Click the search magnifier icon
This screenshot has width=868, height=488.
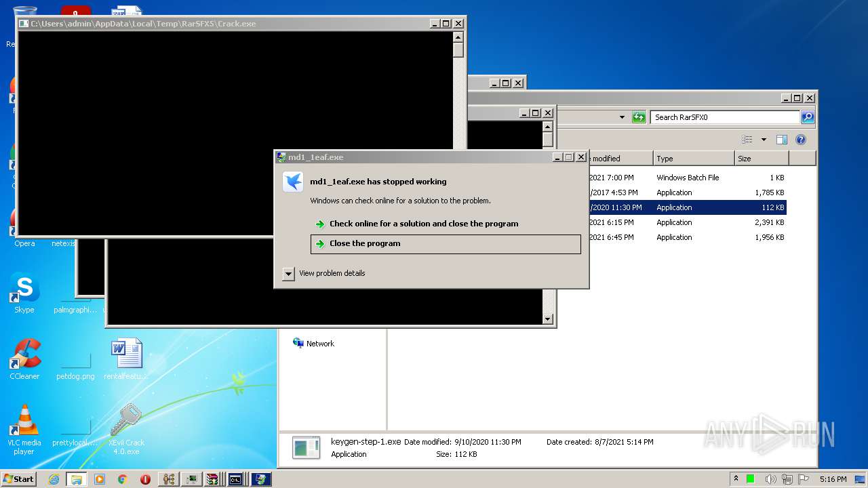coord(807,117)
